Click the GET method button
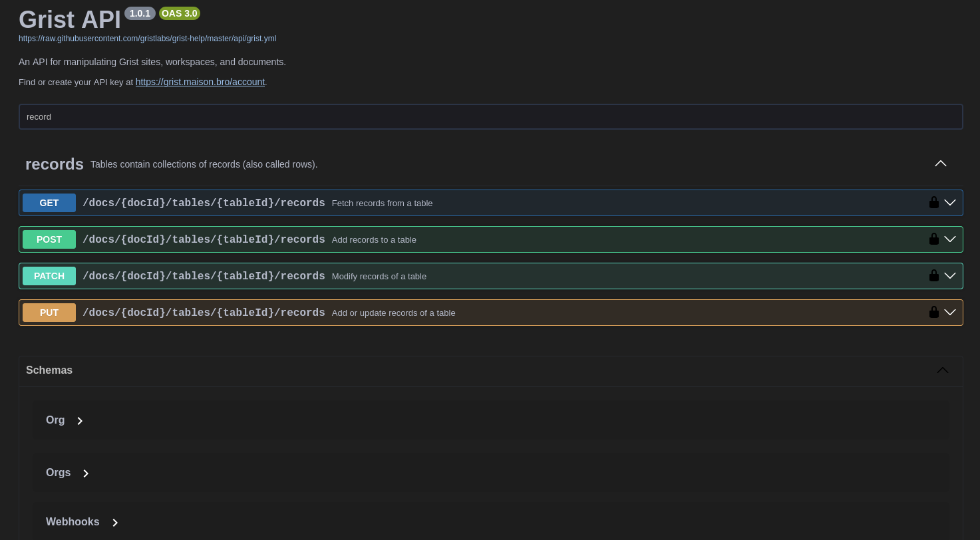The height and width of the screenshot is (540, 980). coord(49,203)
